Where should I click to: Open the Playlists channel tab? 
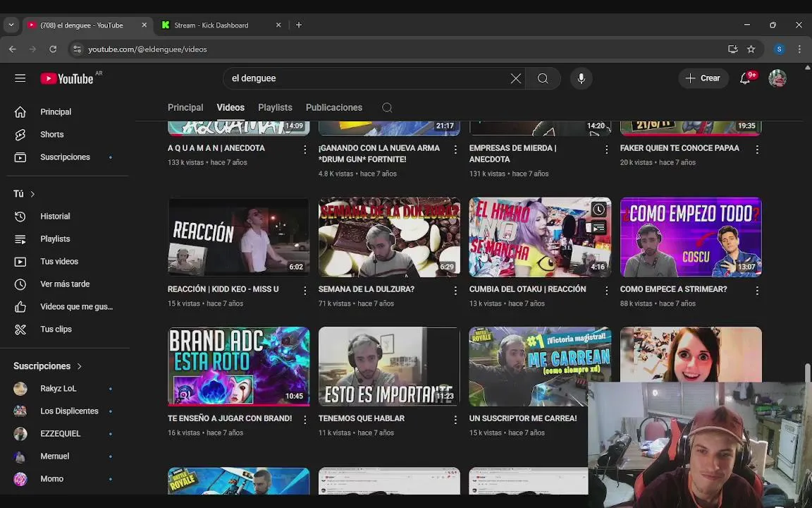coord(275,107)
